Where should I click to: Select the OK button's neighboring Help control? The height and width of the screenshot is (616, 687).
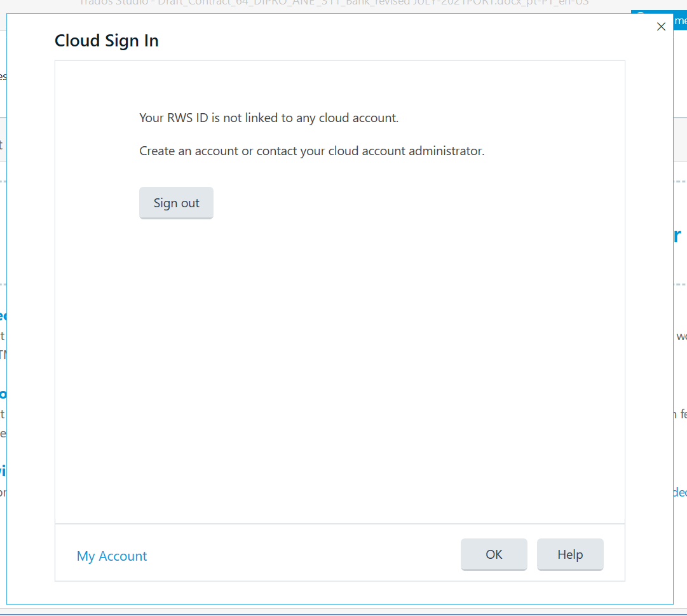pos(569,554)
